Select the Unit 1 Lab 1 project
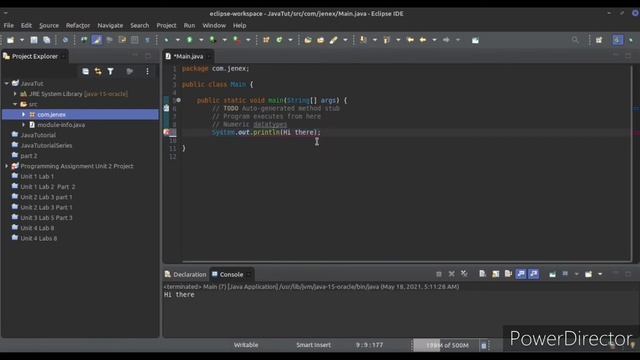Image resolution: width=640 pixels, height=360 pixels. tap(37, 176)
